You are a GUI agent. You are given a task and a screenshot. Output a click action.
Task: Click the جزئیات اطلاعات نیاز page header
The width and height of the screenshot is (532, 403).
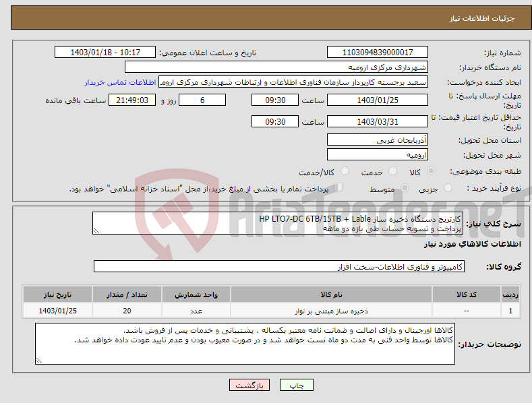[482, 18]
